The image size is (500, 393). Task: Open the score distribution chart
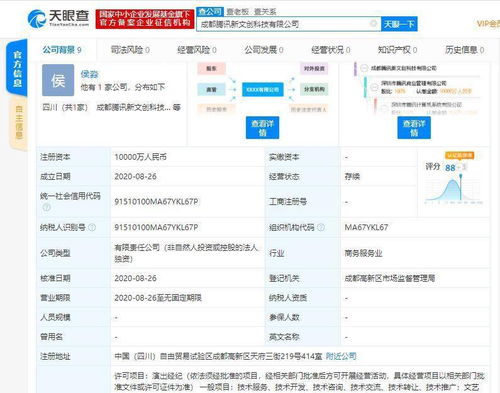pos(454,190)
